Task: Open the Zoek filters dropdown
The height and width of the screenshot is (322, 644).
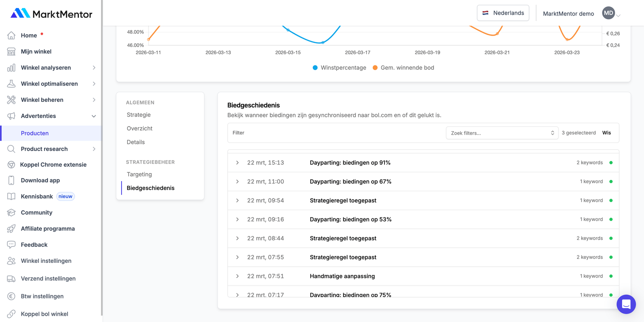Action: 502,133
